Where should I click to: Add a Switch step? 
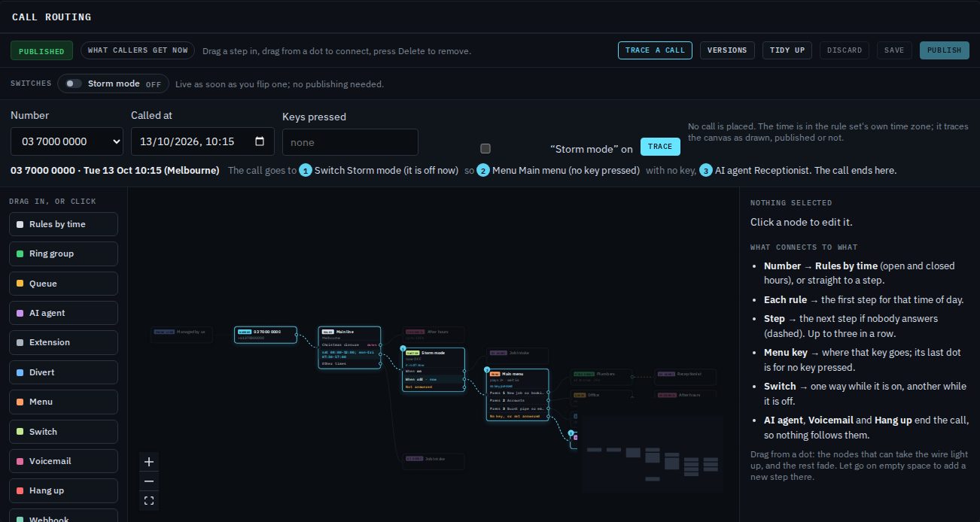pyautogui.click(x=64, y=432)
